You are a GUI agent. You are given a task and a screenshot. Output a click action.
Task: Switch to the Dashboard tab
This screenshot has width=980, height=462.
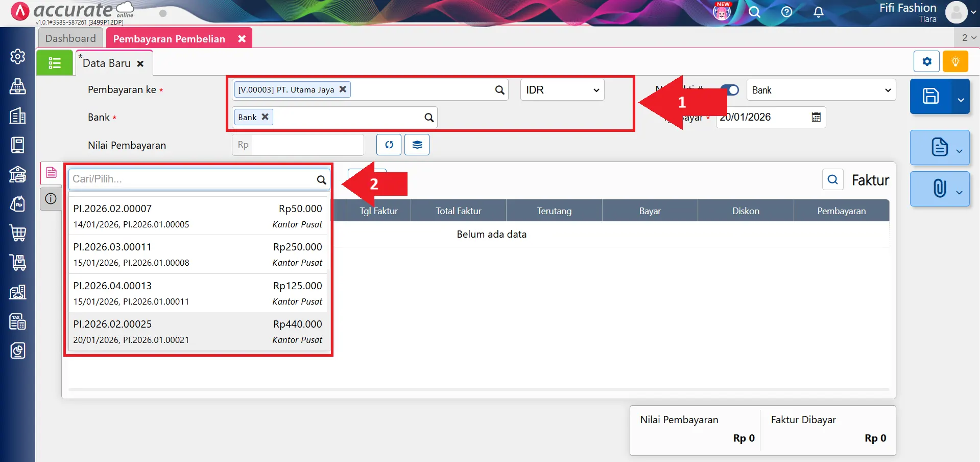(x=70, y=38)
